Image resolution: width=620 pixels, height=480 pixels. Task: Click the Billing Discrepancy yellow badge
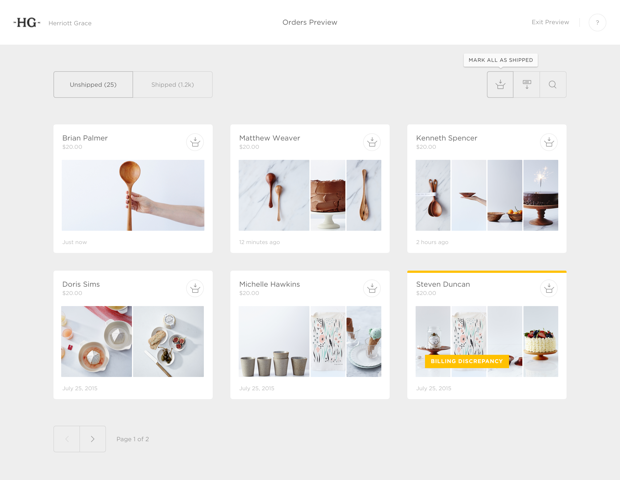(x=467, y=361)
